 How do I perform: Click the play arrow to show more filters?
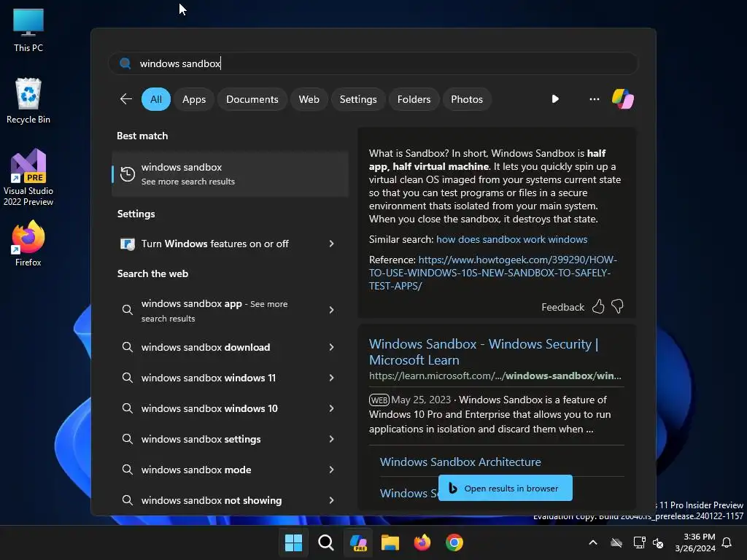[x=555, y=99]
